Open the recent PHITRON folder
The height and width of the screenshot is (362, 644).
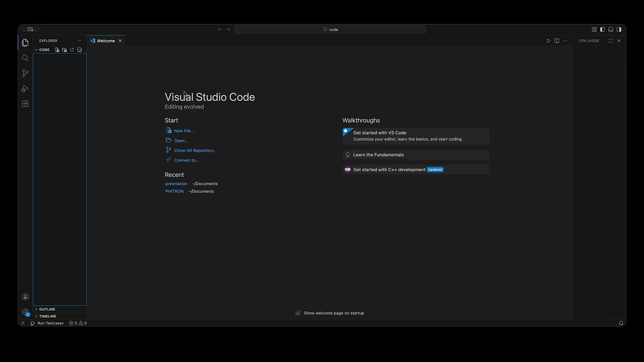[x=175, y=191]
